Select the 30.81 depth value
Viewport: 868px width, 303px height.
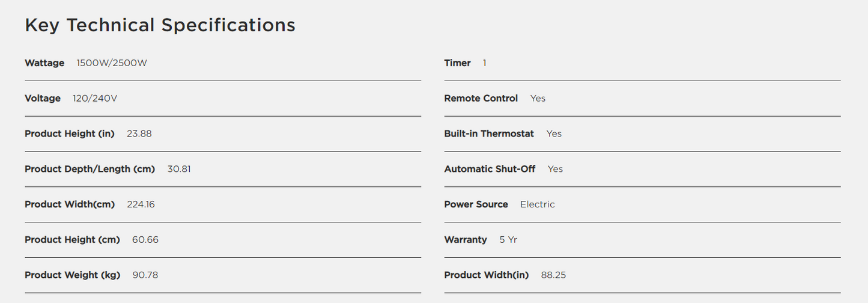coord(179,170)
